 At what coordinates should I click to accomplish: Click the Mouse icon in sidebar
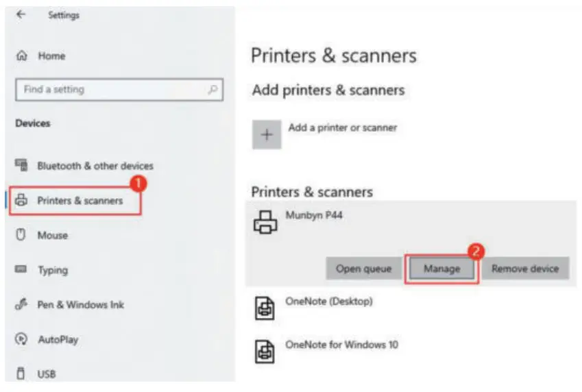pyautogui.click(x=21, y=235)
